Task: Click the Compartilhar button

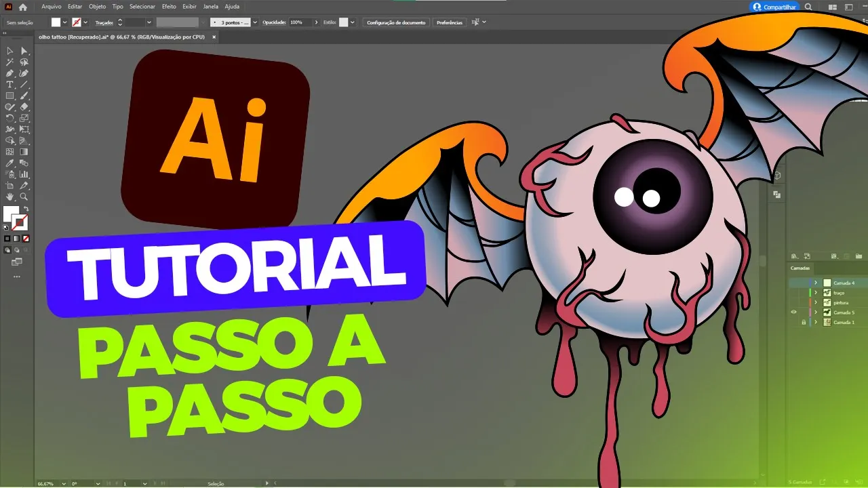Action: pyautogui.click(x=774, y=7)
